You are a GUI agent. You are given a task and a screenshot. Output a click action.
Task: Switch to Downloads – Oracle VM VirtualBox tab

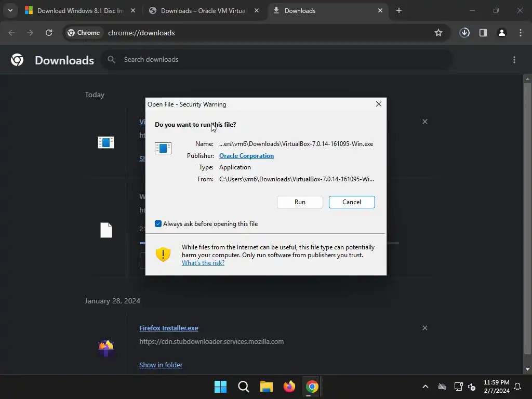coord(204,10)
